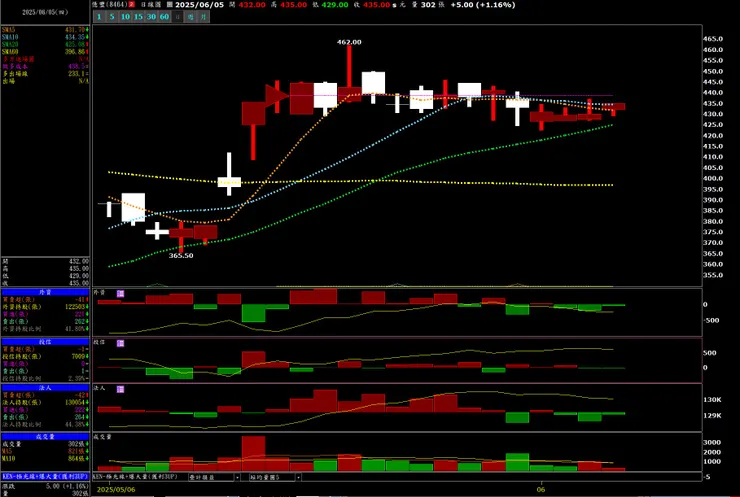740x497 pixels.
Task: Switch to the monthly (月) chart button
Action: pos(203,17)
